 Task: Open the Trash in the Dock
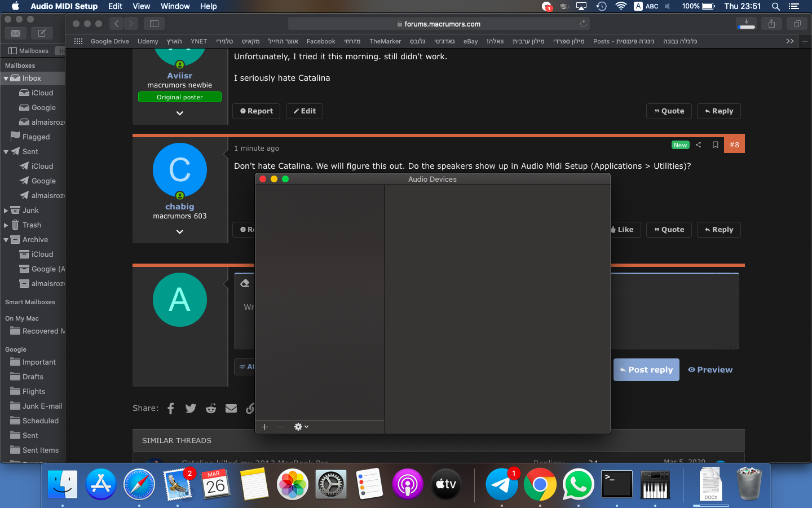749,484
